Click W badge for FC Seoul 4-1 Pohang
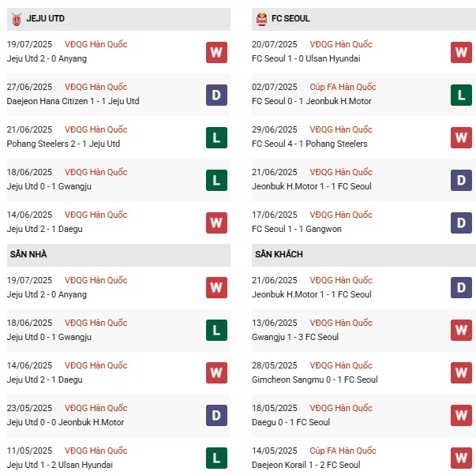The width and height of the screenshot is (476, 475). point(462,137)
